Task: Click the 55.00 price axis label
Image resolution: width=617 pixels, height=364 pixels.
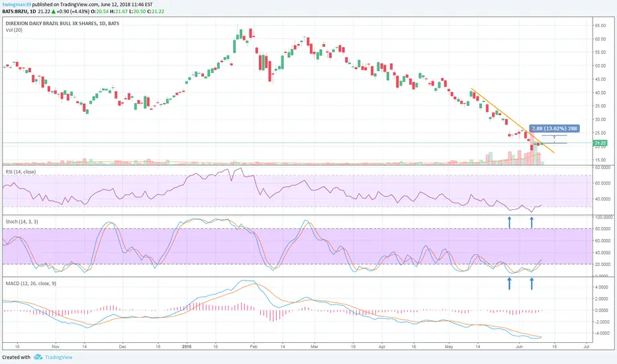Action: point(600,52)
